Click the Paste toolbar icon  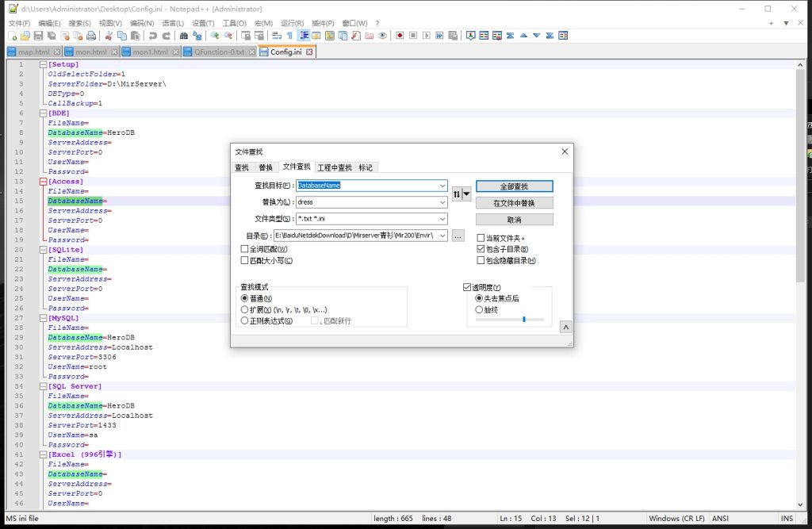[135, 36]
